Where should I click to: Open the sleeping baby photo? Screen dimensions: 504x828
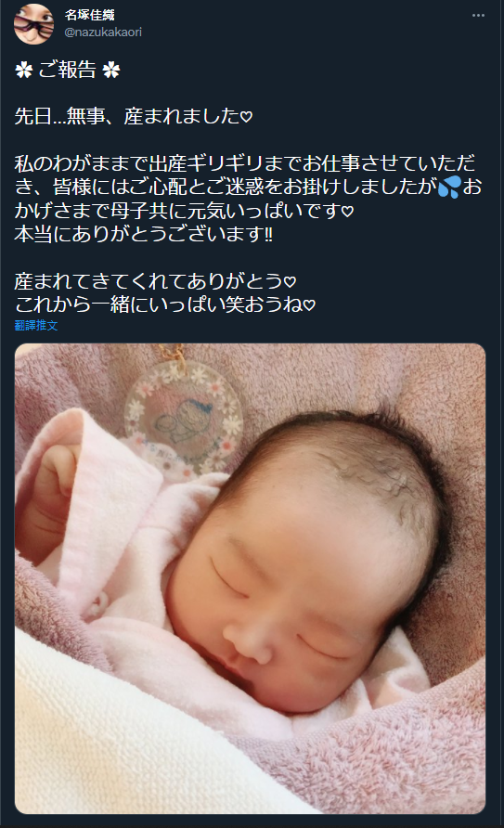[x=251, y=578]
